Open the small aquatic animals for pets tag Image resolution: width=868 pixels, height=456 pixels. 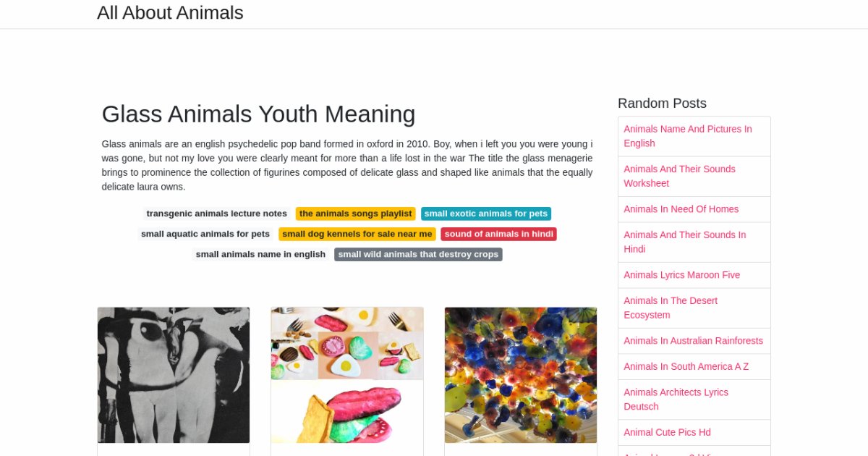[x=205, y=234]
